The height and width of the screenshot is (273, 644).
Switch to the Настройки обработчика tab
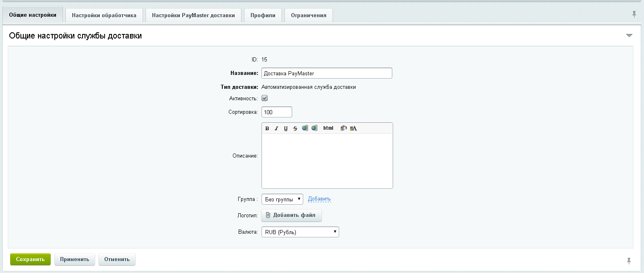[104, 15]
